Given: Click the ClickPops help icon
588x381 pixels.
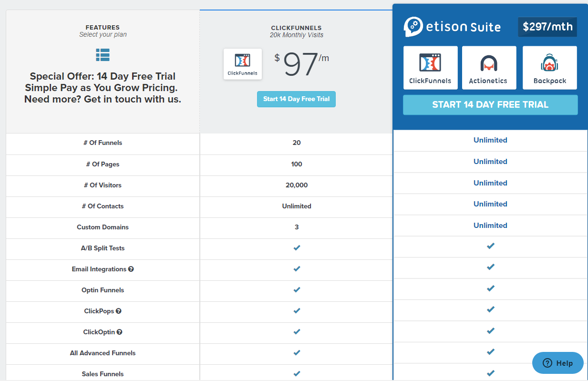Looking at the screenshot, I should [119, 311].
